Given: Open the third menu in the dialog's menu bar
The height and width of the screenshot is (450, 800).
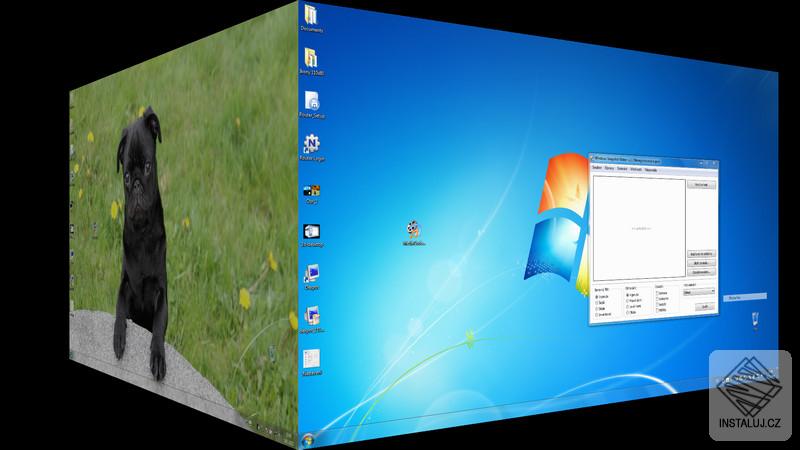Looking at the screenshot, I should (622, 169).
